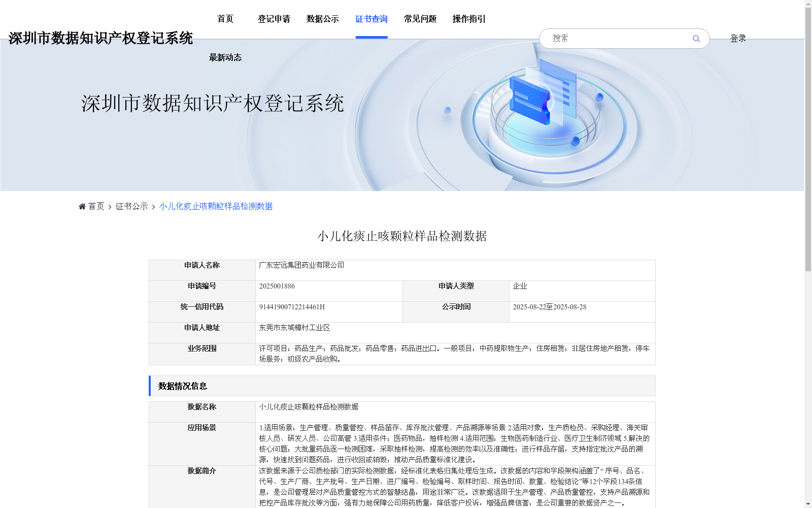This screenshot has width=812, height=508.
Task: Open the 首页 navigation menu item
Action: 225,19
